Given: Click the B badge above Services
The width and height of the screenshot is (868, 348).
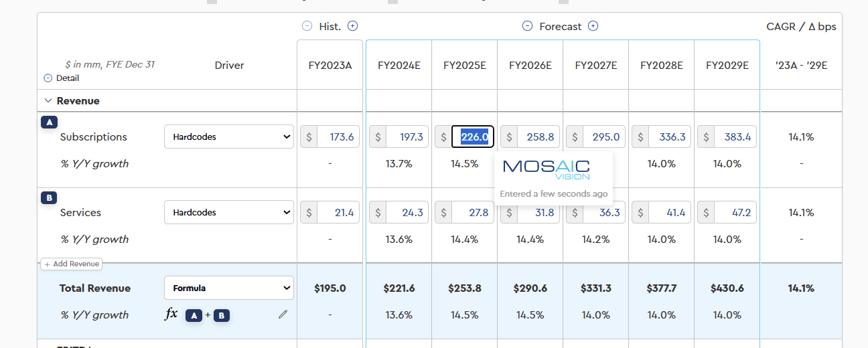Looking at the screenshot, I should click(x=50, y=197).
